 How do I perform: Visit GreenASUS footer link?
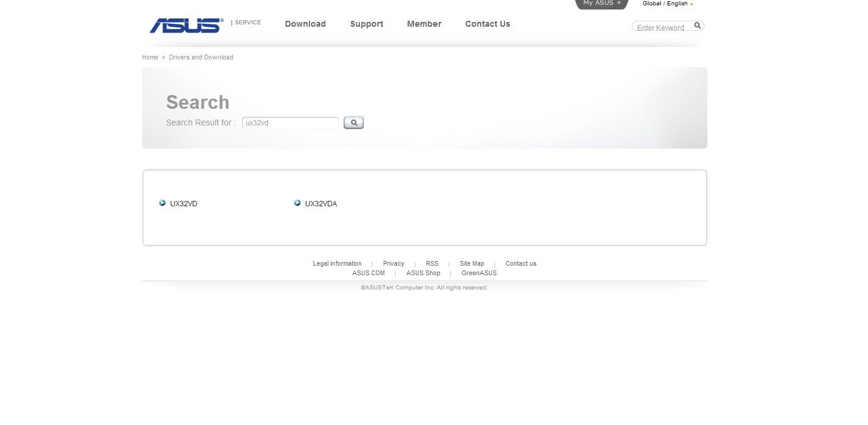coord(479,273)
